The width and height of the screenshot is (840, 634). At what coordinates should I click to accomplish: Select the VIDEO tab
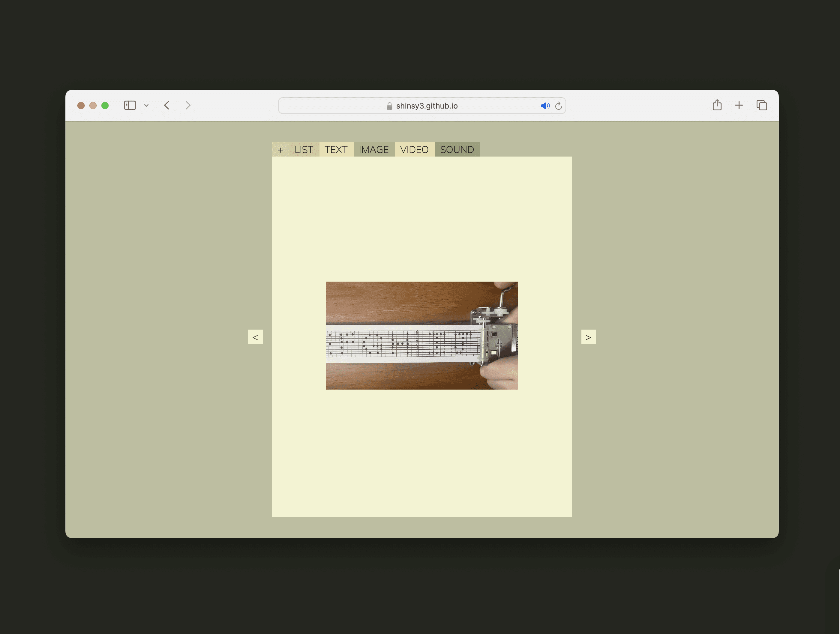click(414, 150)
